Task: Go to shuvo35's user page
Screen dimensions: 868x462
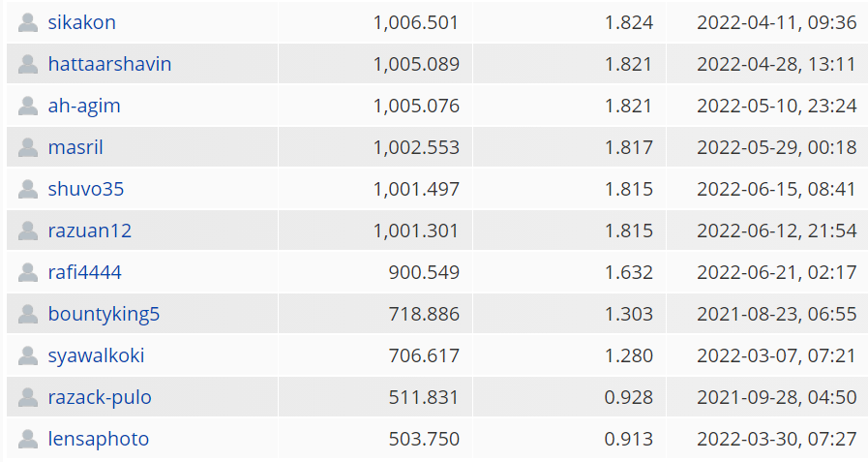Action: coord(86,189)
